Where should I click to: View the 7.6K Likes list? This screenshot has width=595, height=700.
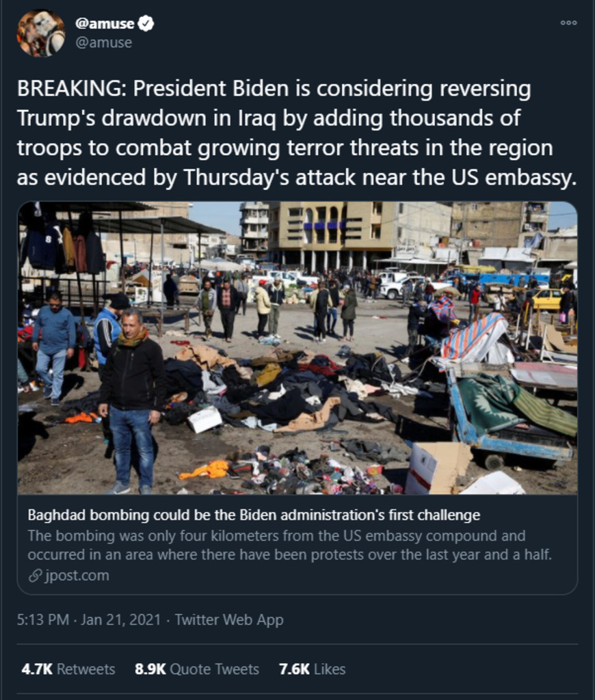click(x=313, y=669)
